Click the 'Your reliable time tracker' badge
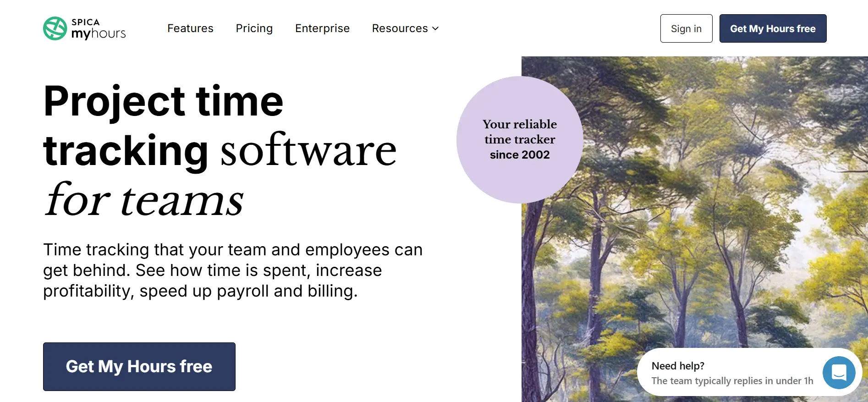Viewport: 868px width, 402px height. [520, 139]
